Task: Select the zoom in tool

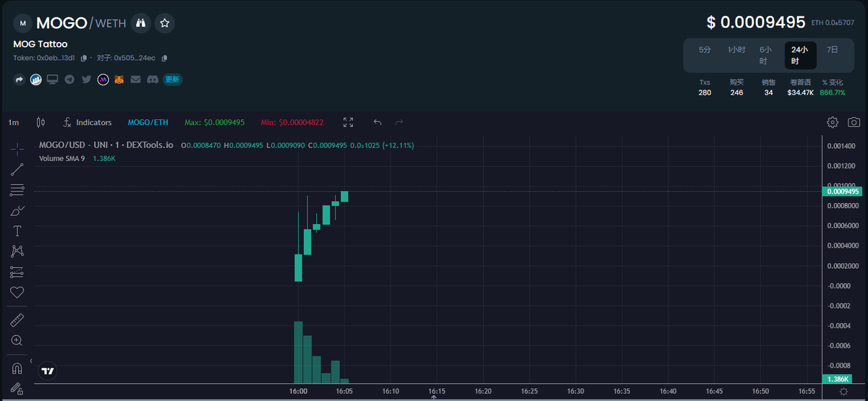Action: 17,340
